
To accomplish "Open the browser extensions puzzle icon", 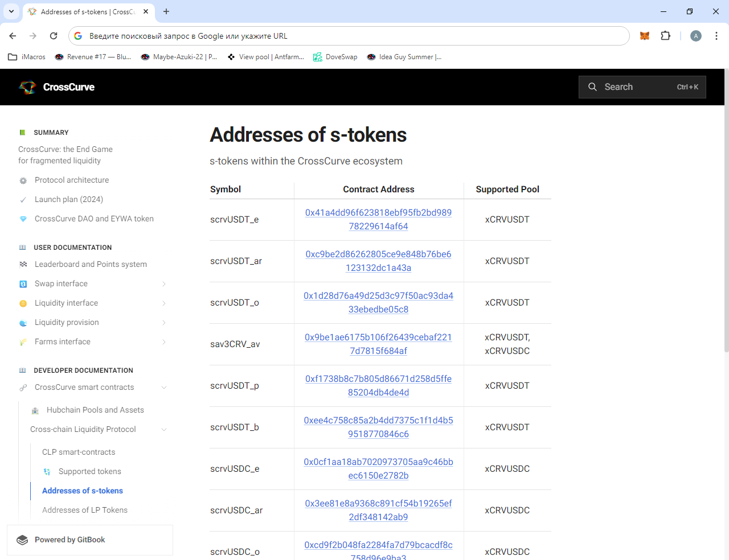I will point(665,36).
